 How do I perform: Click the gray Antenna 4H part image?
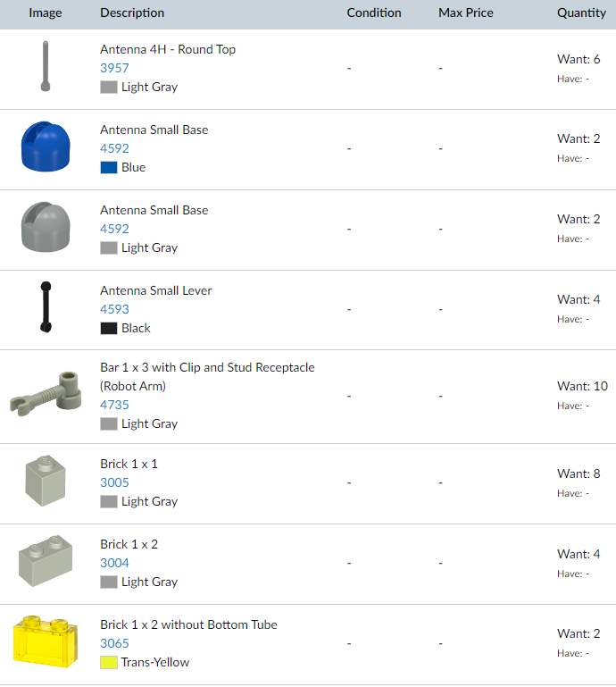click(45, 66)
